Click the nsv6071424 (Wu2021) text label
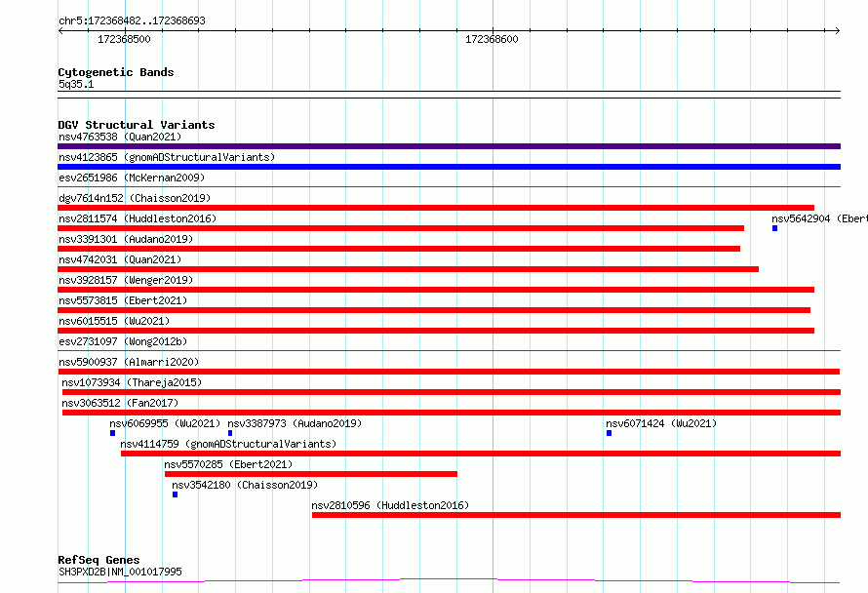Viewport: 868px width, 593px height. click(x=661, y=423)
